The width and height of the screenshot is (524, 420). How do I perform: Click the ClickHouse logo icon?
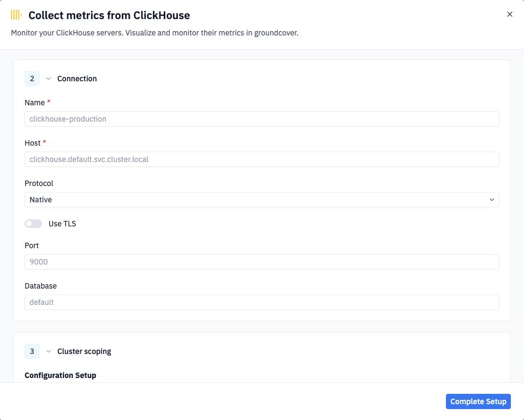coord(16,15)
